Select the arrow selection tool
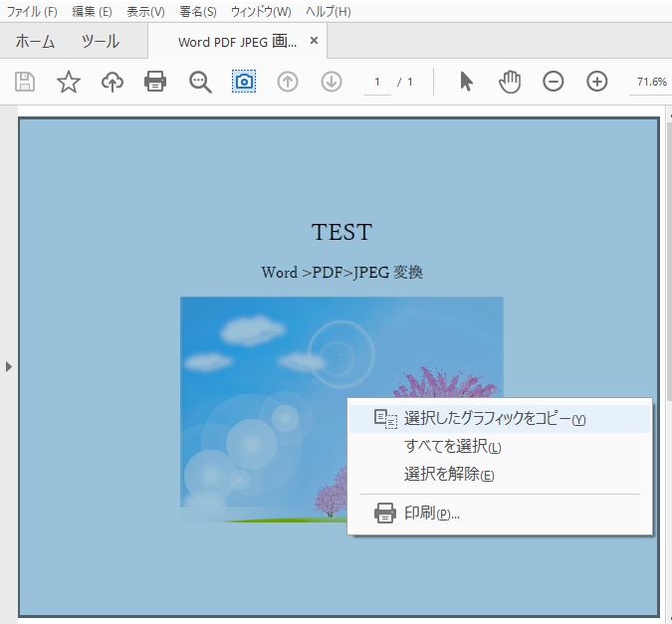 point(466,82)
